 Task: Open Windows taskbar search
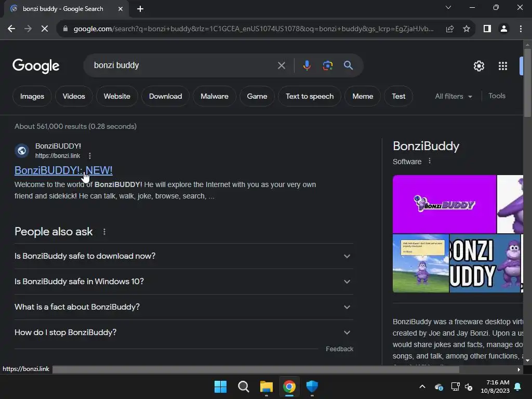pos(244,387)
